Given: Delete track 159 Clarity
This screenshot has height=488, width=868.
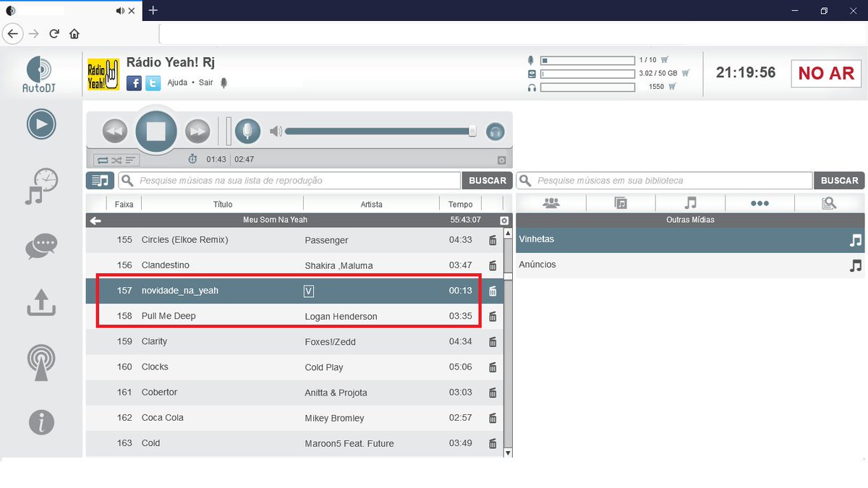Looking at the screenshot, I should click(493, 342).
